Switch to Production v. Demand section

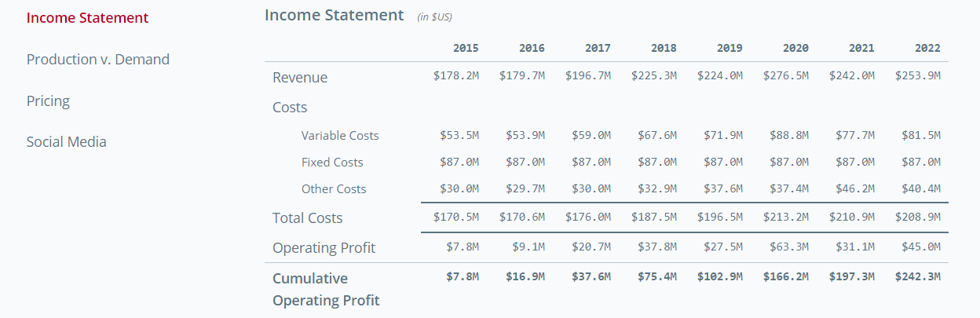[x=97, y=60]
